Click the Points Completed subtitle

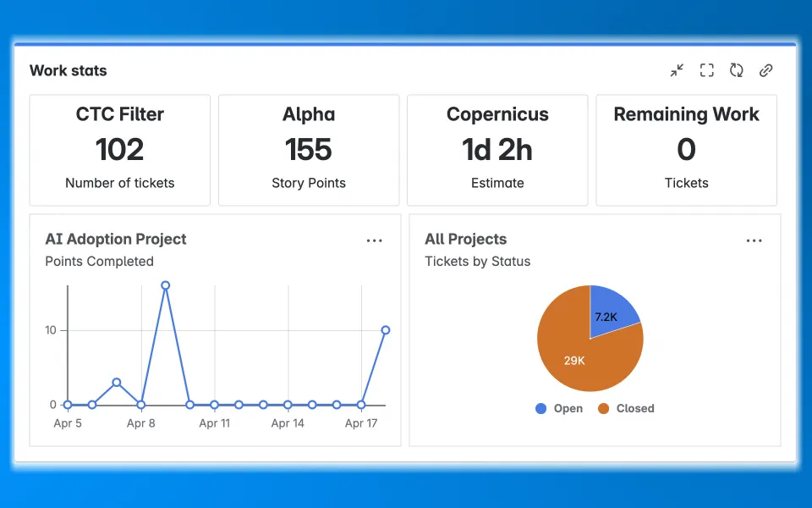(x=100, y=262)
